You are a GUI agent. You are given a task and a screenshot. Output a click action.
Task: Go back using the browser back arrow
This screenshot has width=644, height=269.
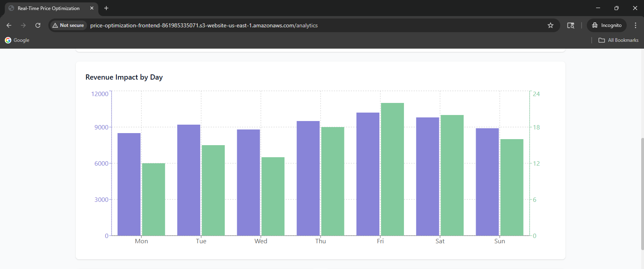pyautogui.click(x=9, y=25)
